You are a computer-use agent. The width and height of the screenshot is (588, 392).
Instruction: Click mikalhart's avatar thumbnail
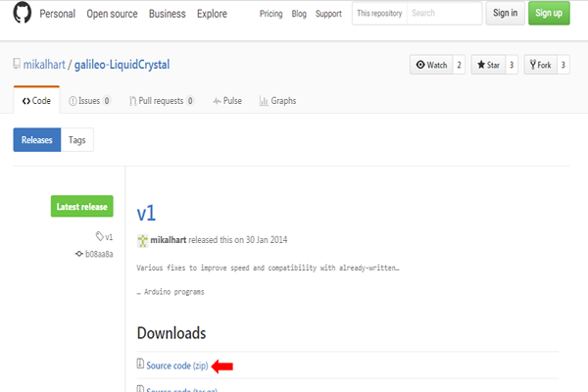click(142, 240)
